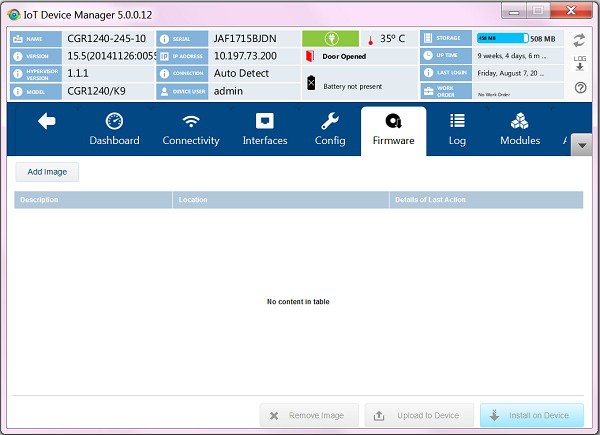
Task: Click the Last Login info icon
Action: click(x=428, y=72)
